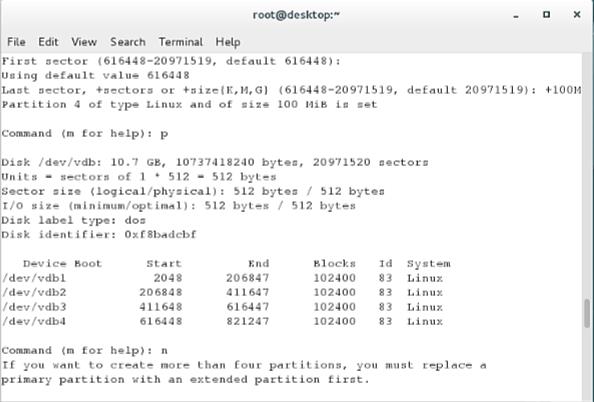Click the 'End' column header text
Screen dimensions: 594x402
pyautogui.click(x=259, y=264)
